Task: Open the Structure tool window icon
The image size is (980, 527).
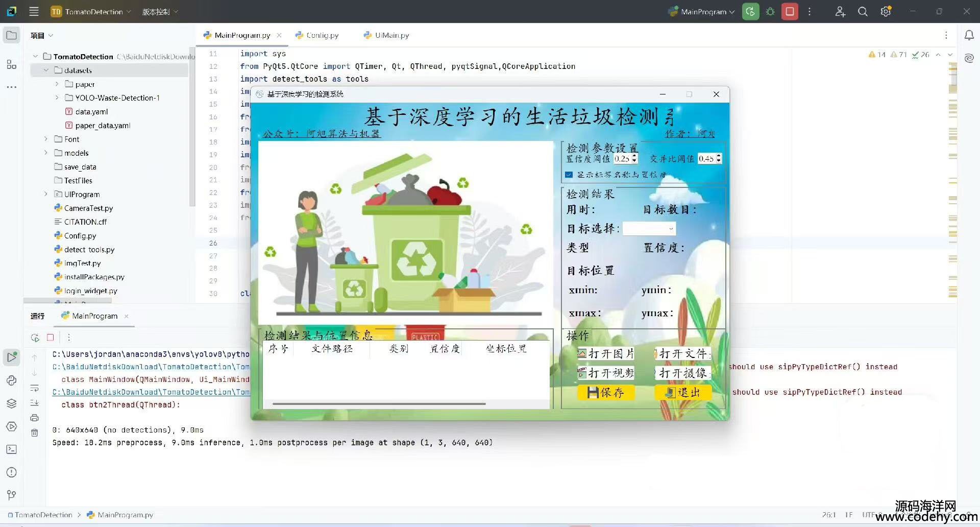Action: (x=11, y=64)
